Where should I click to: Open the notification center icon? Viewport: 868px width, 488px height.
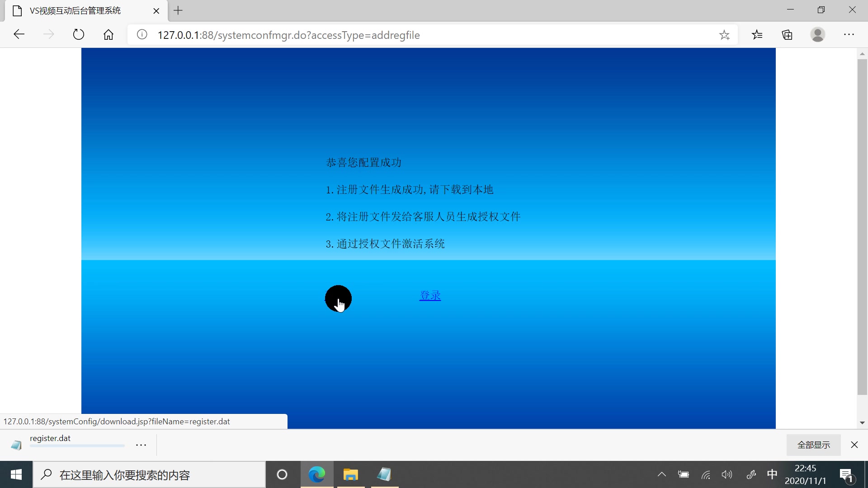(846, 475)
